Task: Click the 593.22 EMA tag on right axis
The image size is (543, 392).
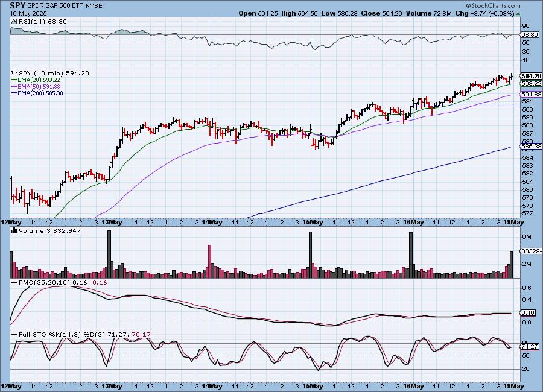Action: pyautogui.click(x=531, y=84)
